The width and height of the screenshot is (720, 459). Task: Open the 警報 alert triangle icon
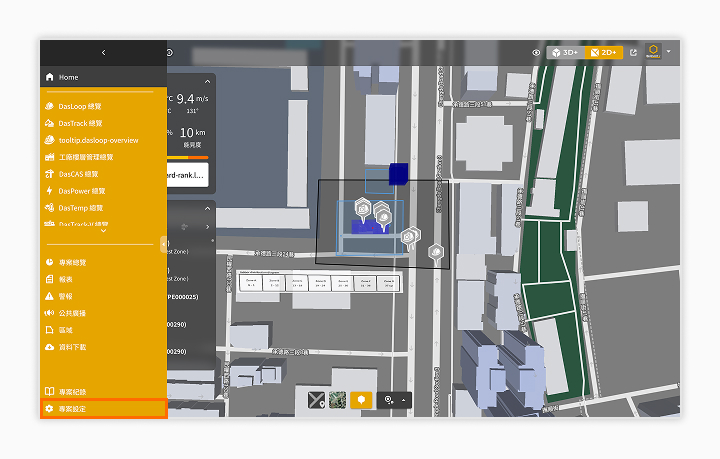click(x=49, y=296)
